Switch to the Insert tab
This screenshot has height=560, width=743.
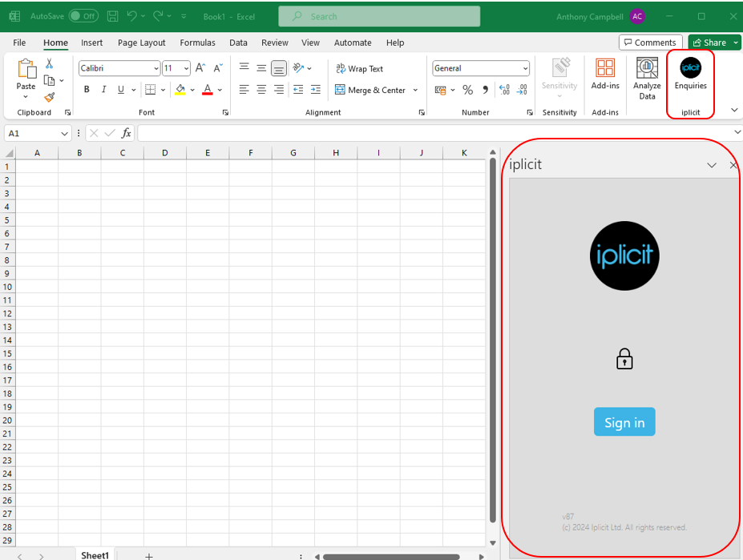(x=91, y=42)
